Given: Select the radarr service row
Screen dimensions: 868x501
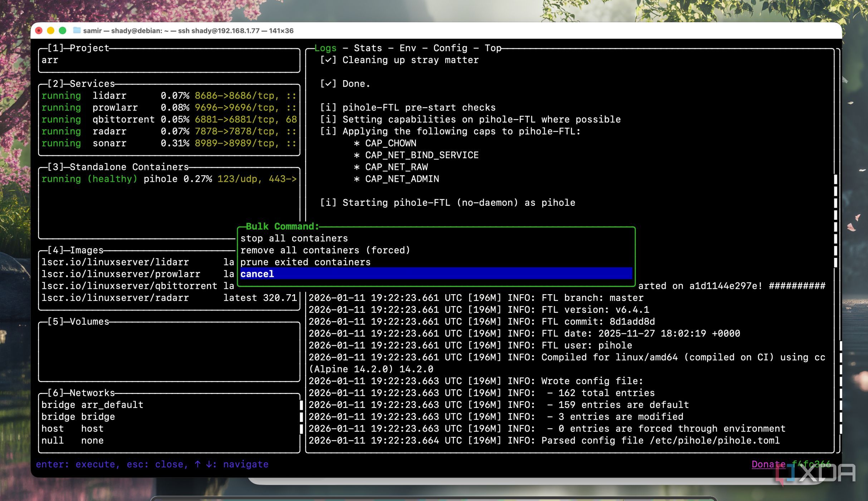Looking at the screenshot, I should point(169,131).
